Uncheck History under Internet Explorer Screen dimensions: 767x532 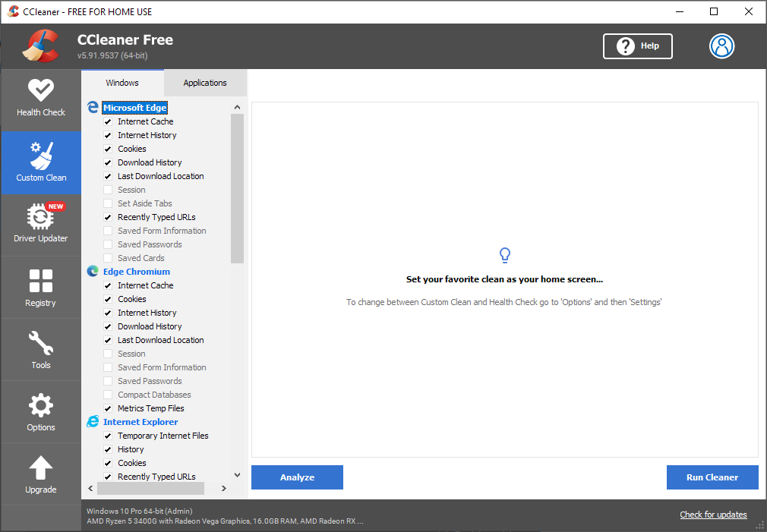tap(108, 449)
